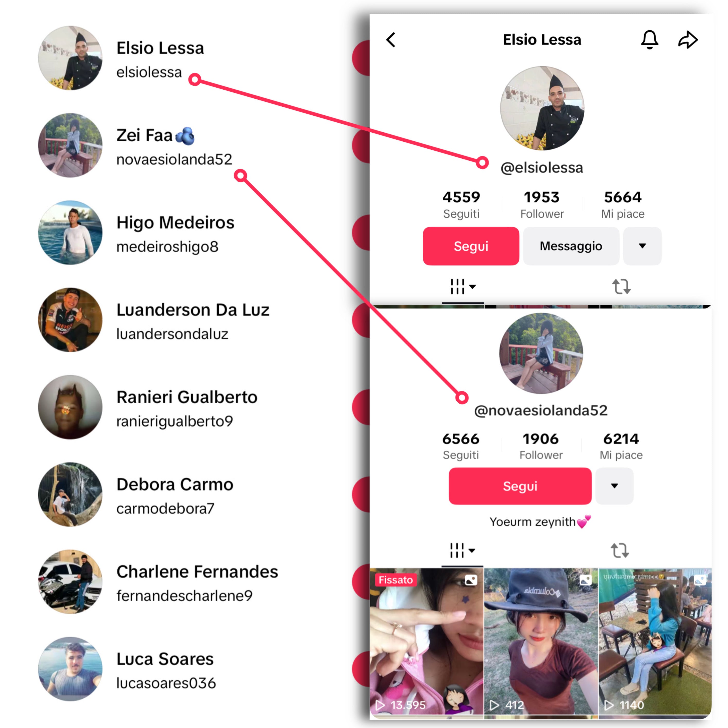Tap the Elsio Lessa profile avatar in the list
The width and height of the screenshot is (728, 728).
(x=71, y=58)
